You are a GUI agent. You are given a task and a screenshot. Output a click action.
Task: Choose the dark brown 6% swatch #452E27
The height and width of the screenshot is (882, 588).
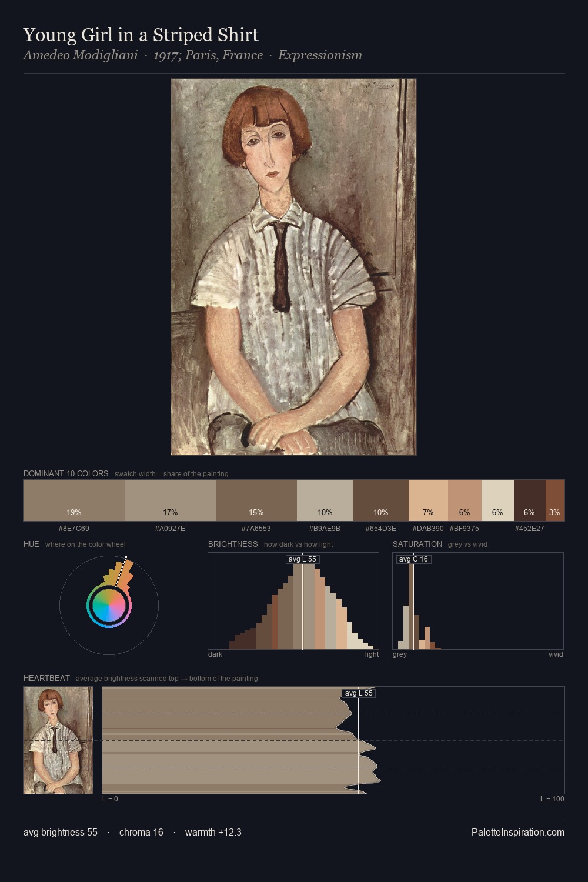[530, 500]
